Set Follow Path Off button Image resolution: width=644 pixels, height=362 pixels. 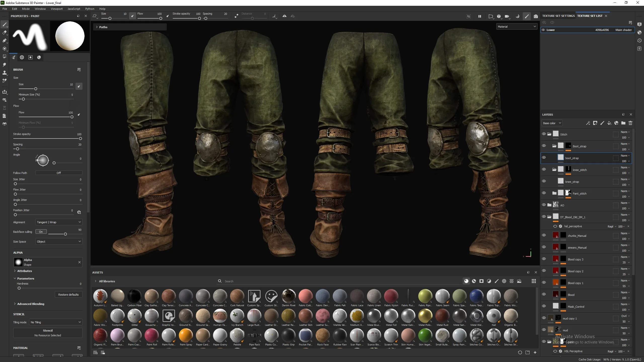[x=59, y=173]
